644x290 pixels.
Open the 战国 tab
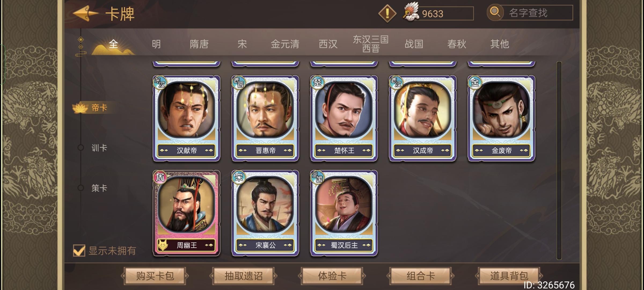click(x=414, y=44)
